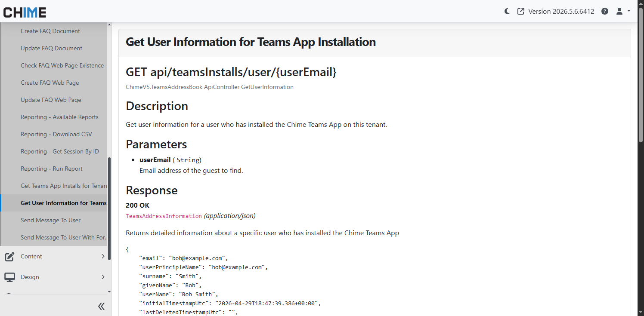Viewport: 644px width, 316px height.
Task: Click the Design section label
Action: [30, 277]
